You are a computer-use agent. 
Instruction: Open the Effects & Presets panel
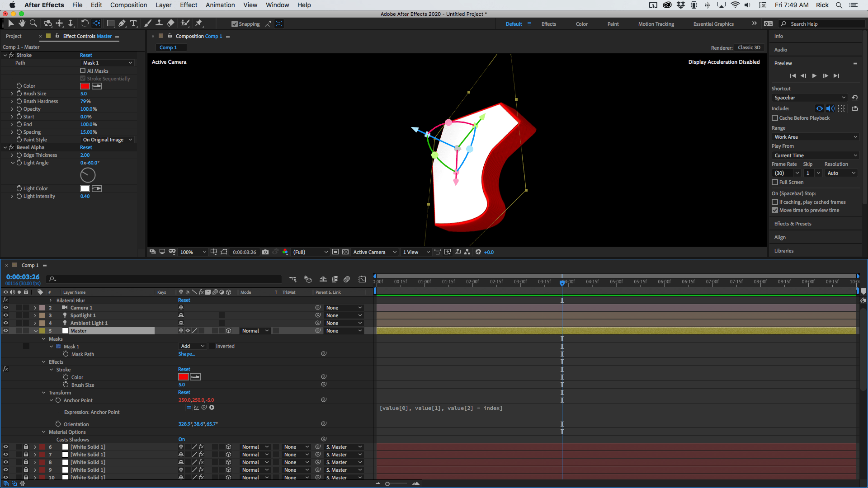click(793, 224)
